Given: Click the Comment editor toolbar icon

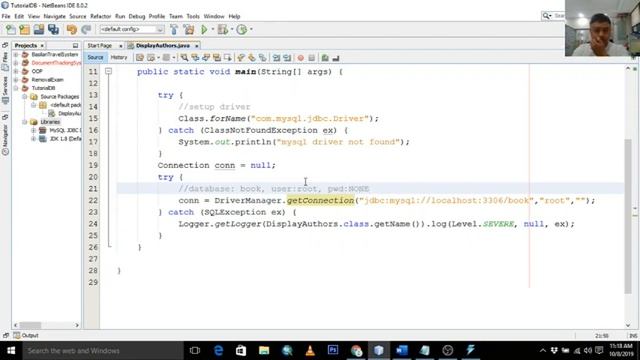Looking at the screenshot, I should pos(325,58).
